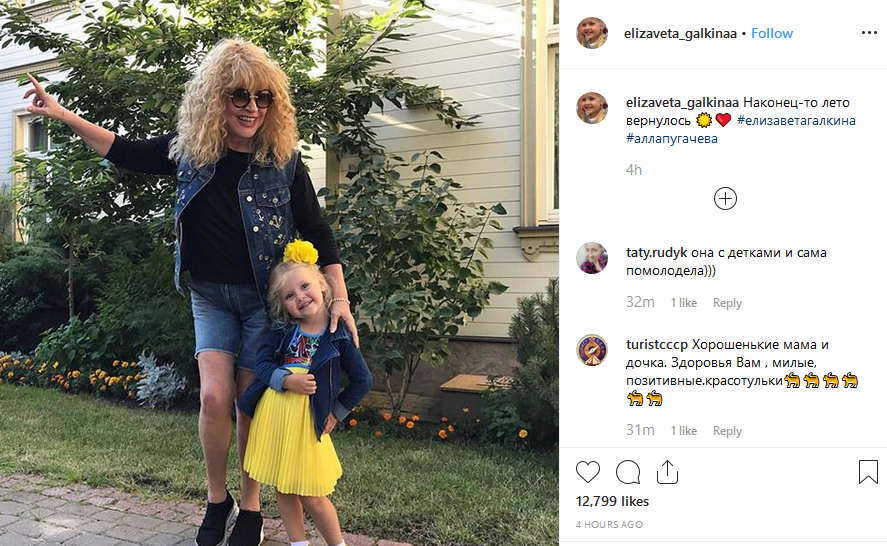The image size is (887, 546).
Task: Reply to taty.rudyk's comment
Action: (x=727, y=303)
